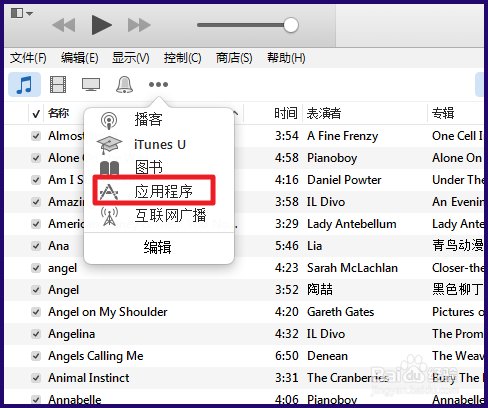Open the 控制(C) menu
488x408 pixels.
point(183,58)
